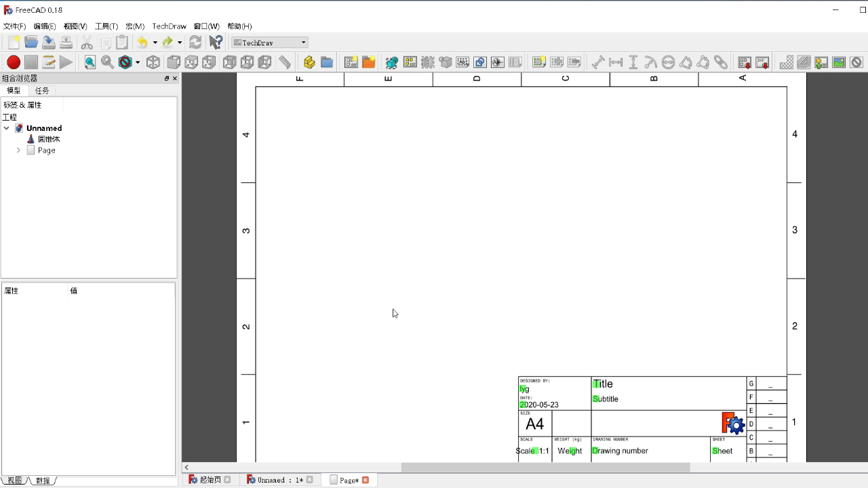
Task: Switch to the 起始页 document tab
Action: point(210,480)
